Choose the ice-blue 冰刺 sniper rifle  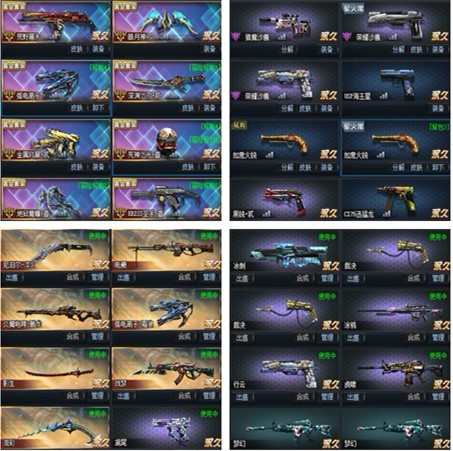coord(285,250)
